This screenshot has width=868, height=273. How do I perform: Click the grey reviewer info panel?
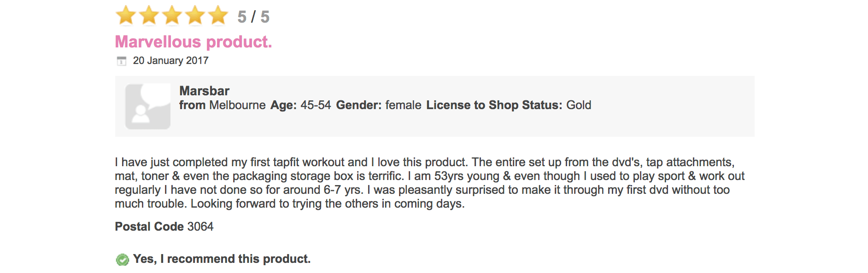434,106
